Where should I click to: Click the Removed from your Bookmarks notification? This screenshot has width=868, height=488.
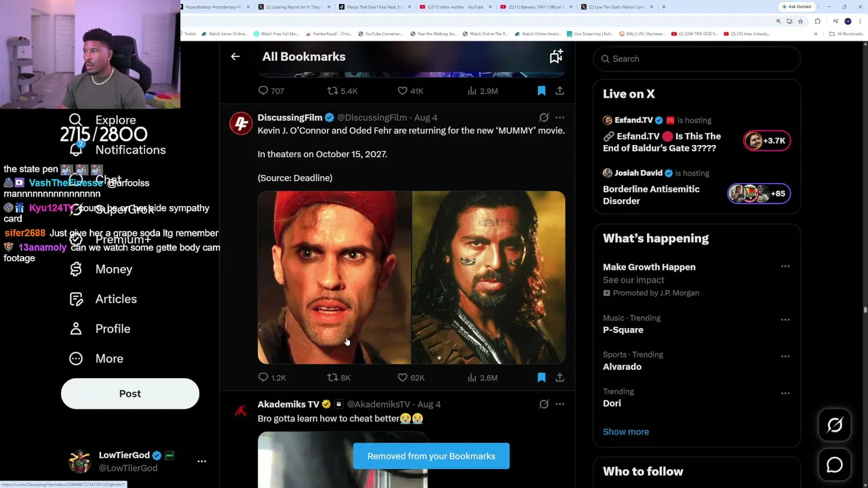click(x=431, y=456)
